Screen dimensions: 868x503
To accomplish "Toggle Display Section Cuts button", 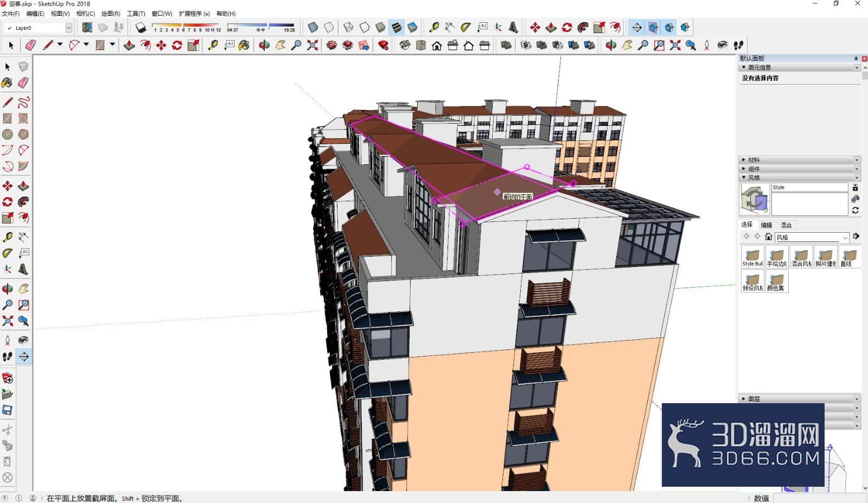I will click(x=669, y=27).
